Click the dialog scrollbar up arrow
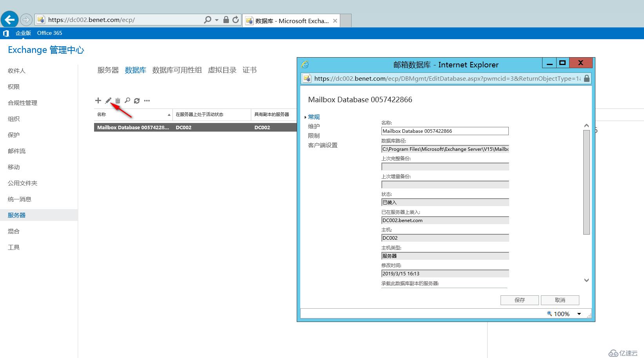The image size is (644, 358). coord(586,126)
